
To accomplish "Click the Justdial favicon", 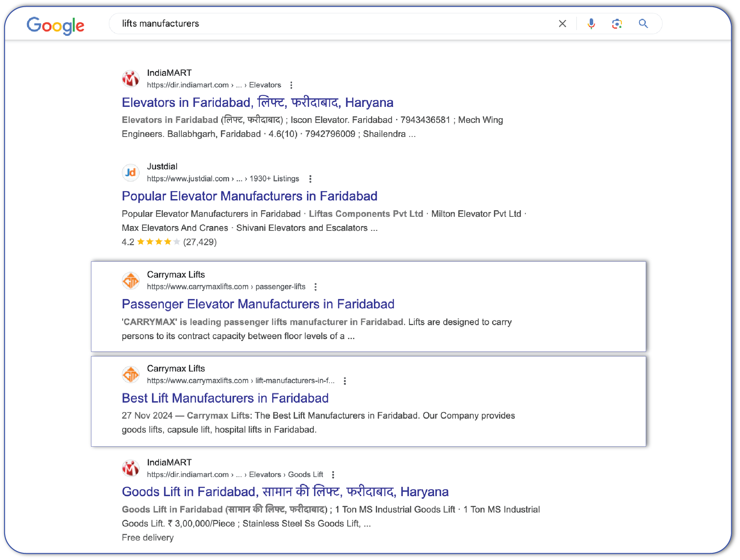I will [131, 172].
